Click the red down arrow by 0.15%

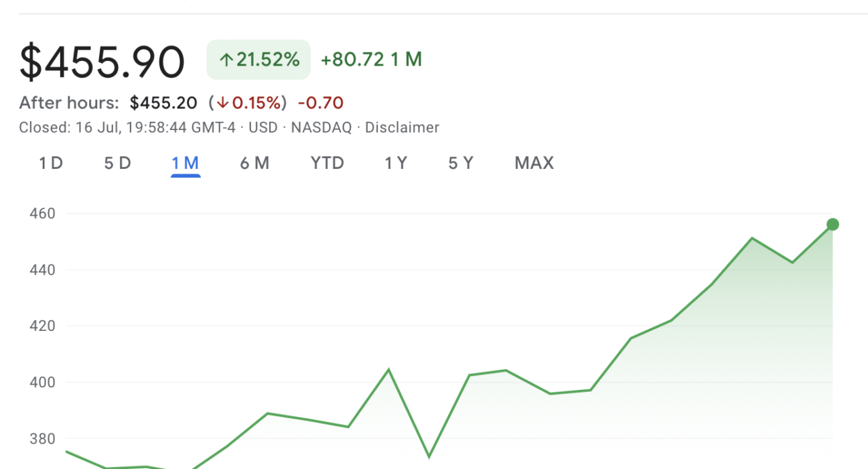click(x=223, y=103)
